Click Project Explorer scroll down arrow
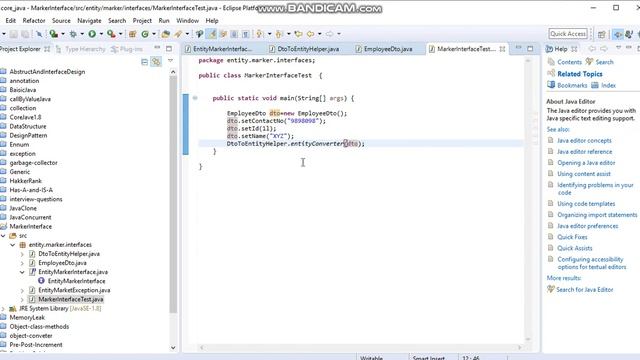The height and width of the screenshot is (360, 640). point(173,348)
